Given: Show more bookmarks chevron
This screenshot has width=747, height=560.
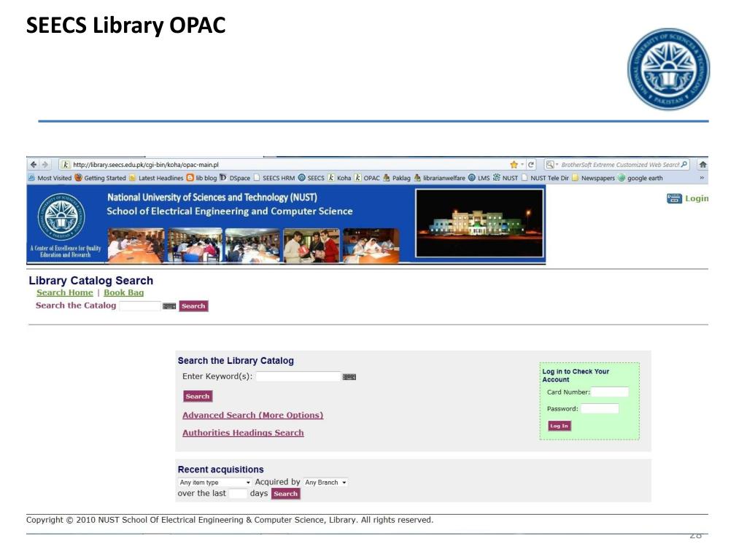Looking at the screenshot, I should (x=702, y=178).
